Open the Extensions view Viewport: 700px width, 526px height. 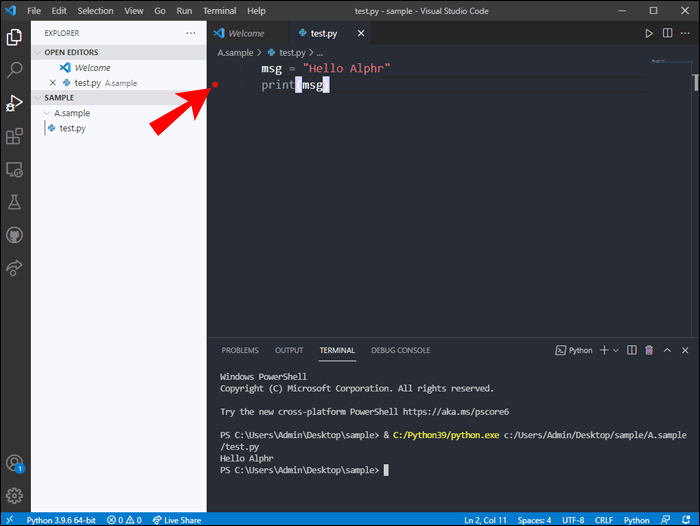15,136
